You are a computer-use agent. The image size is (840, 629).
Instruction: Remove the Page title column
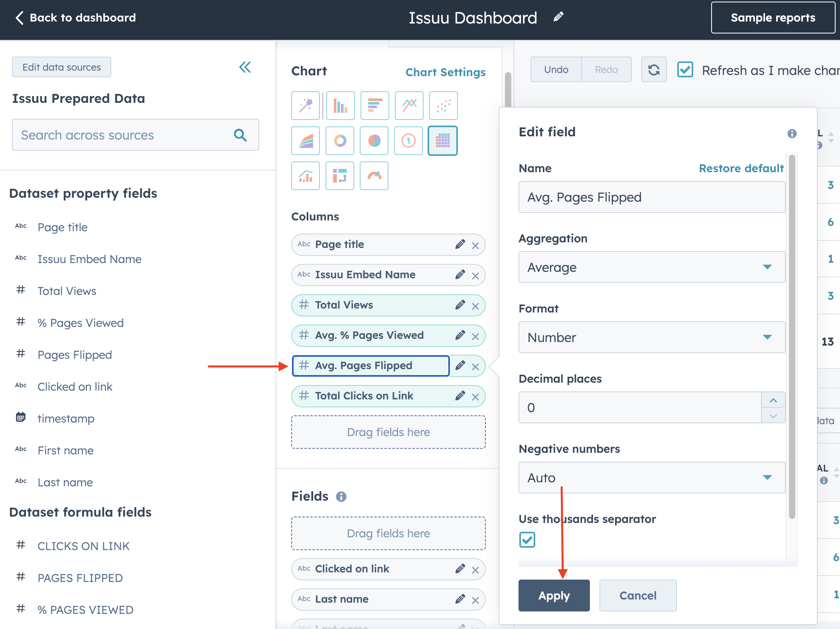click(475, 246)
